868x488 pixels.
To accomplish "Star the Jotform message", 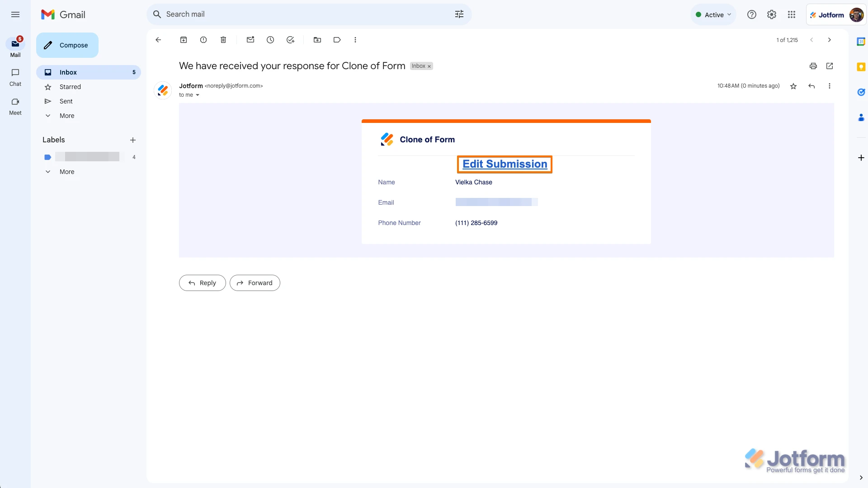I will (793, 86).
